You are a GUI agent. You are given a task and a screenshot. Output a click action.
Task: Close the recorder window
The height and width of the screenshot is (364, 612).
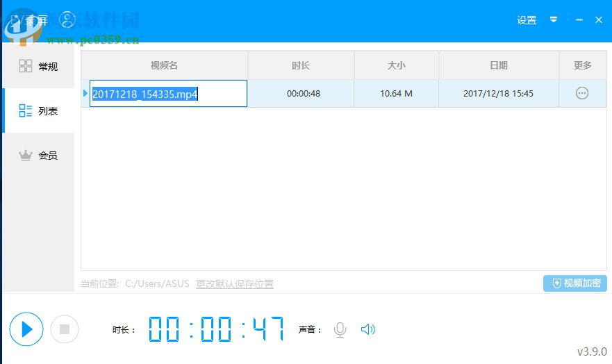pos(599,20)
